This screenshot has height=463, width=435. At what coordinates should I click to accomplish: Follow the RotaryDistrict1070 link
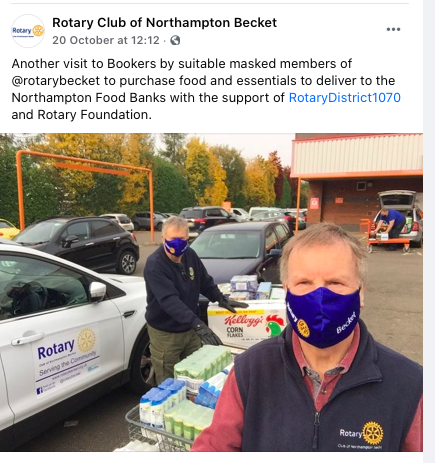pyautogui.click(x=344, y=98)
